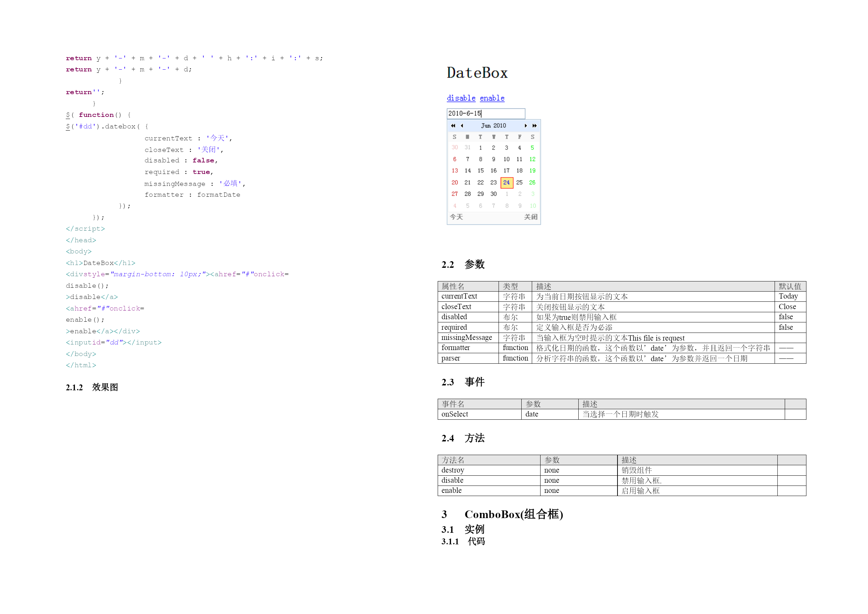Image resolution: width=868 pixels, height=614 pixels.
Task: Click the 'Today' default value cell
Action: point(790,296)
